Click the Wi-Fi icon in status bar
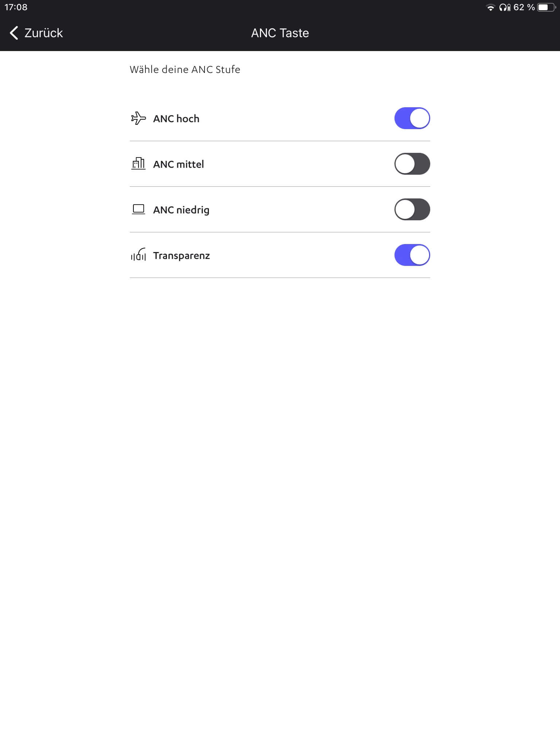This screenshot has width=560, height=747. (x=491, y=8)
